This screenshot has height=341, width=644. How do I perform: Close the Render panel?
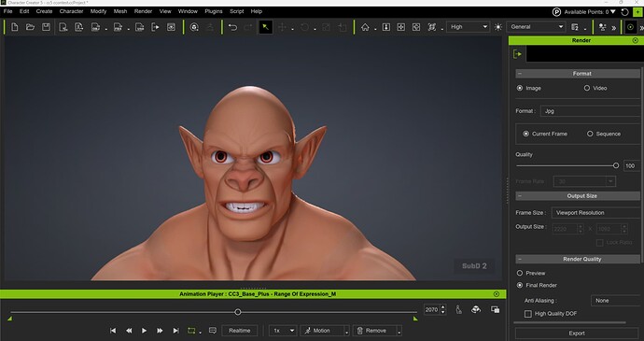pyautogui.click(x=636, y=40)
